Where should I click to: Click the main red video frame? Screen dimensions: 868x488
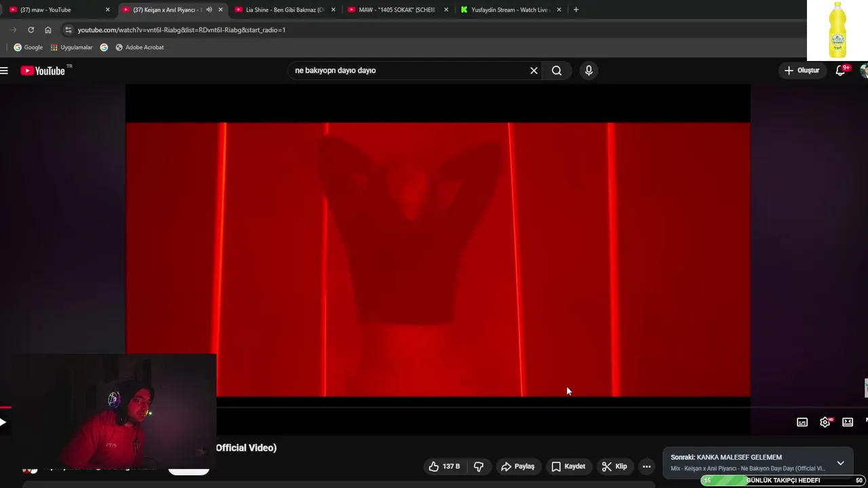438,260
